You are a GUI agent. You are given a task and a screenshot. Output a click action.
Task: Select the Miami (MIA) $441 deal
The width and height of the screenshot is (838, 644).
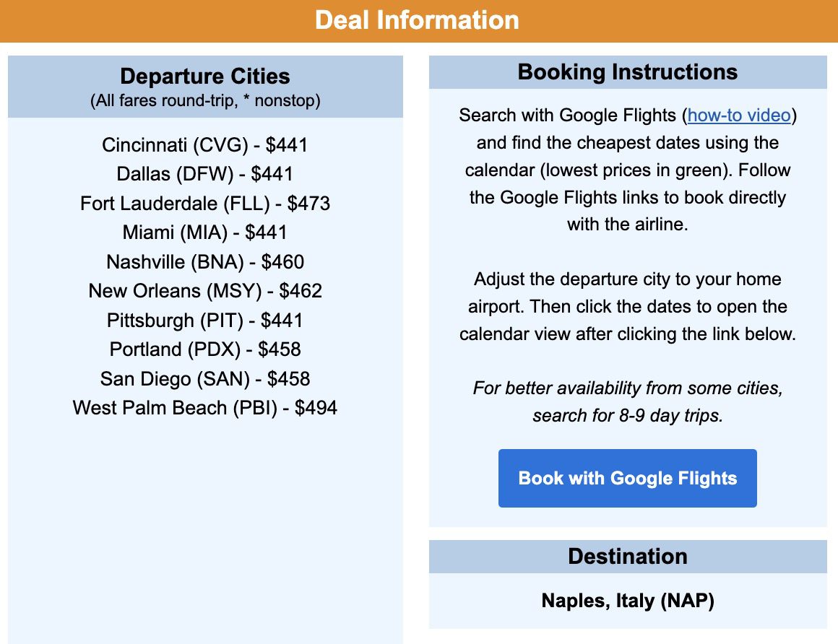(204, 232)
